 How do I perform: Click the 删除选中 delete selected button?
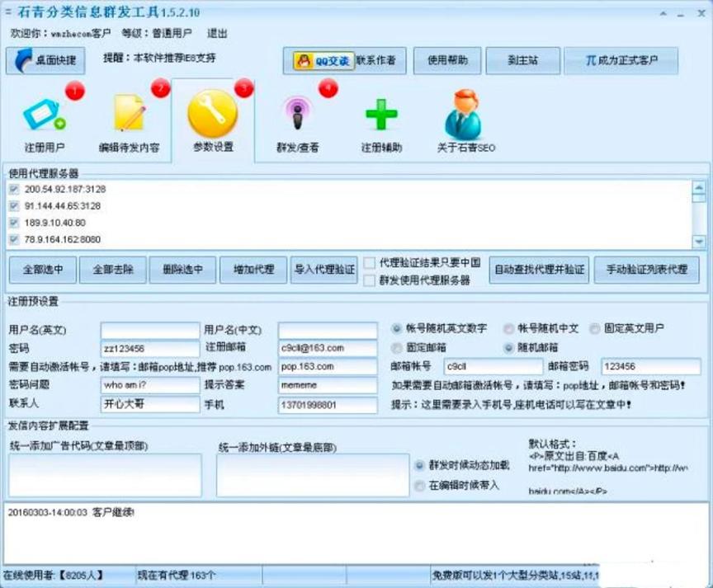tap(183, 270)
